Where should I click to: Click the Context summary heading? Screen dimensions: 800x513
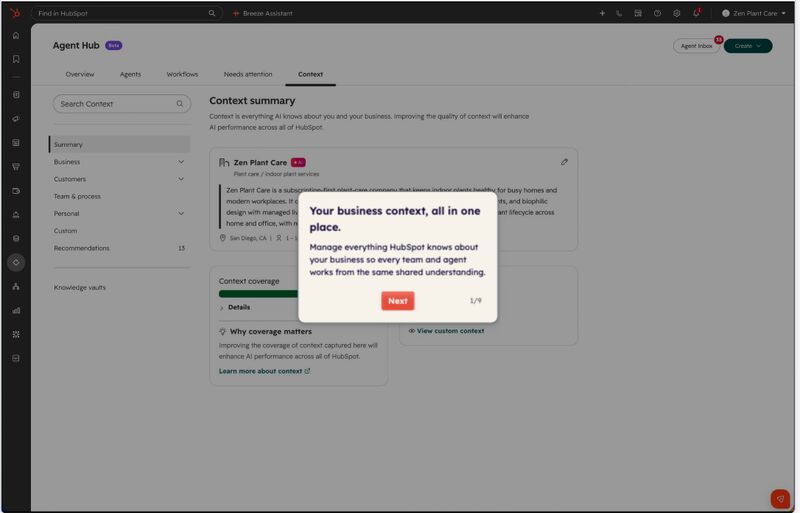(x=252, y=101)
